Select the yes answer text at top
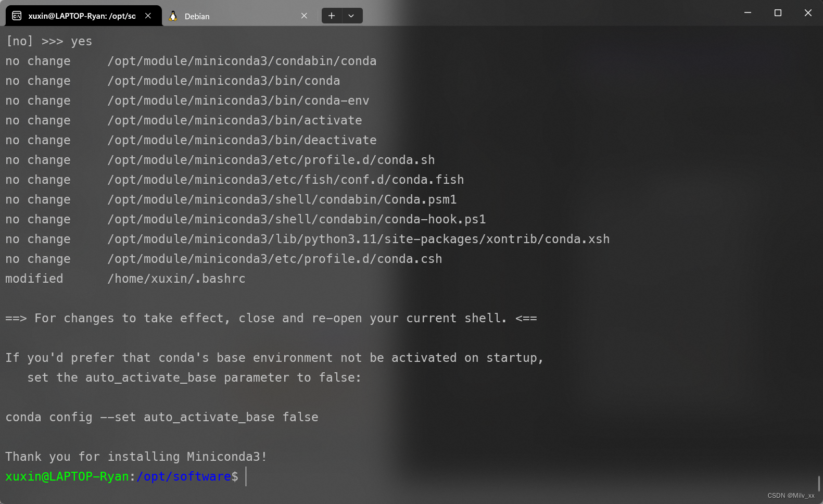Screen dimensions: 823x504 [81, 41]
